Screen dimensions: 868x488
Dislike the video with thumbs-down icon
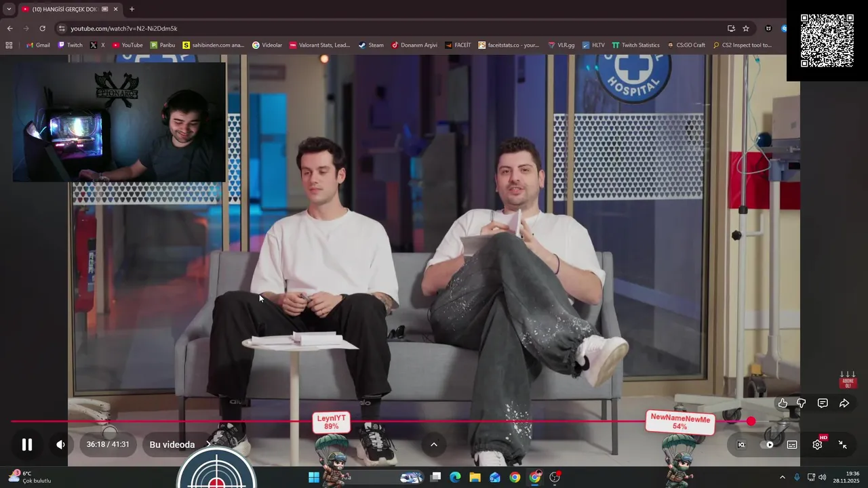[x=802, y=403]
